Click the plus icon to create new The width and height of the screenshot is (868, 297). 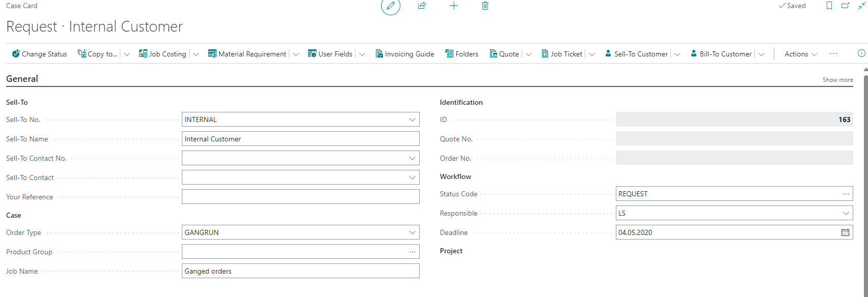[x=454, y=6]
